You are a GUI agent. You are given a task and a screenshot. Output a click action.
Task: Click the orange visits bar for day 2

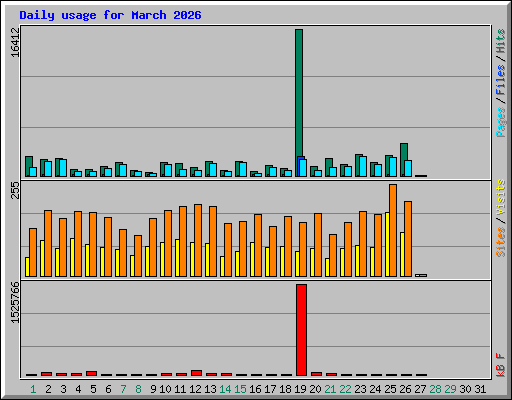click(x=48, y=243)
